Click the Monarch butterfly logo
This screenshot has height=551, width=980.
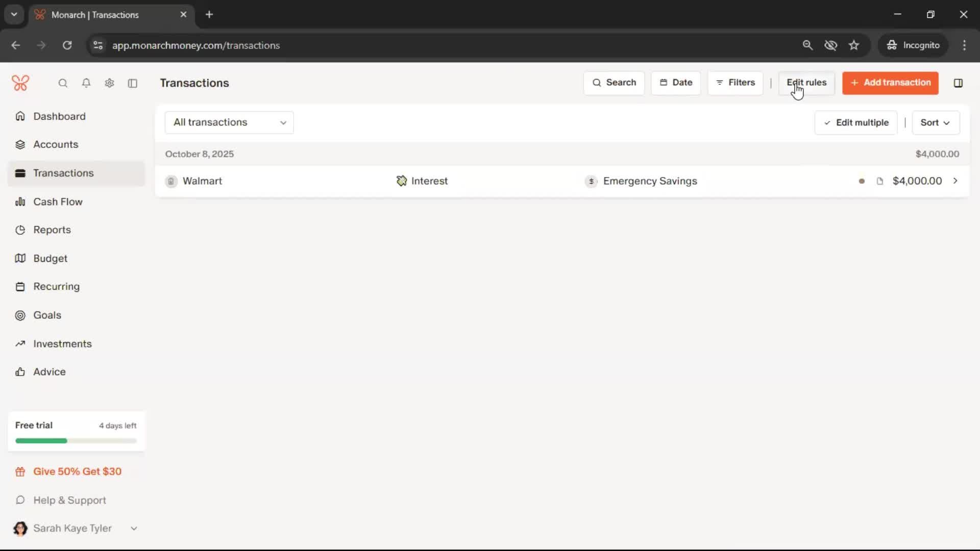(x=20, y=83)
